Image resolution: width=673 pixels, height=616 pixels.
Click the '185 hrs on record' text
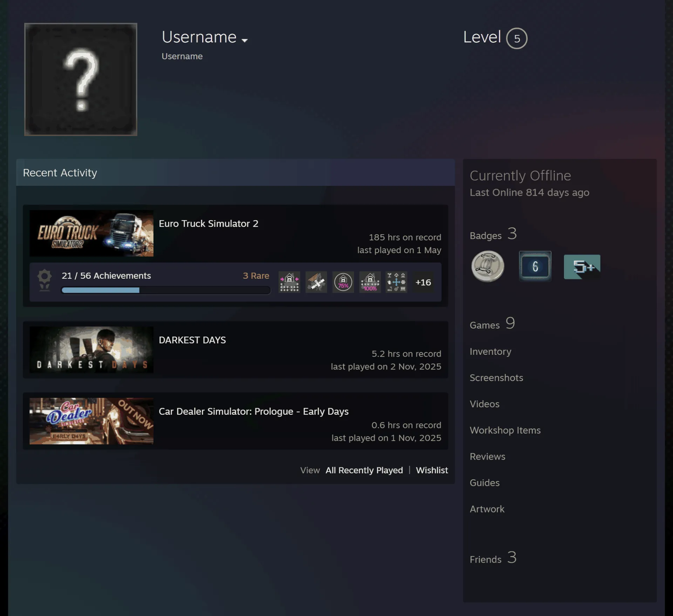pyautogui.click(x=405, y=237)
